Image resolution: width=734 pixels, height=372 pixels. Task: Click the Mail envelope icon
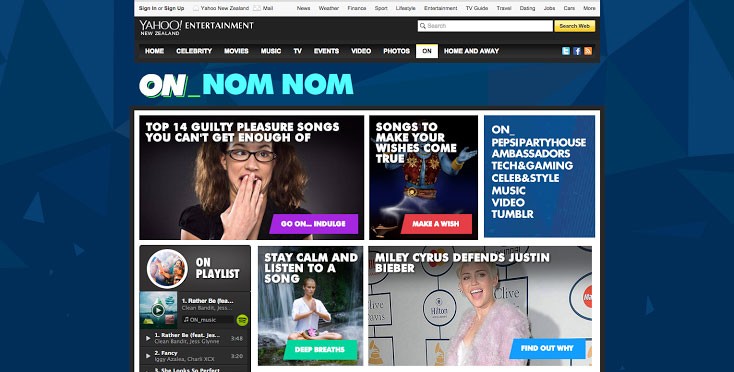257,8
